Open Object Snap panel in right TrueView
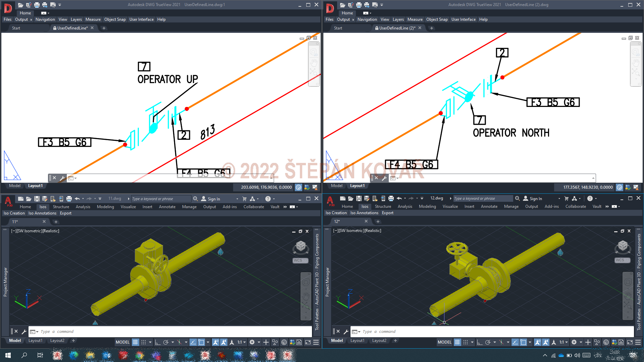Viewport: 644px width, 362px height. pos(437,19)
